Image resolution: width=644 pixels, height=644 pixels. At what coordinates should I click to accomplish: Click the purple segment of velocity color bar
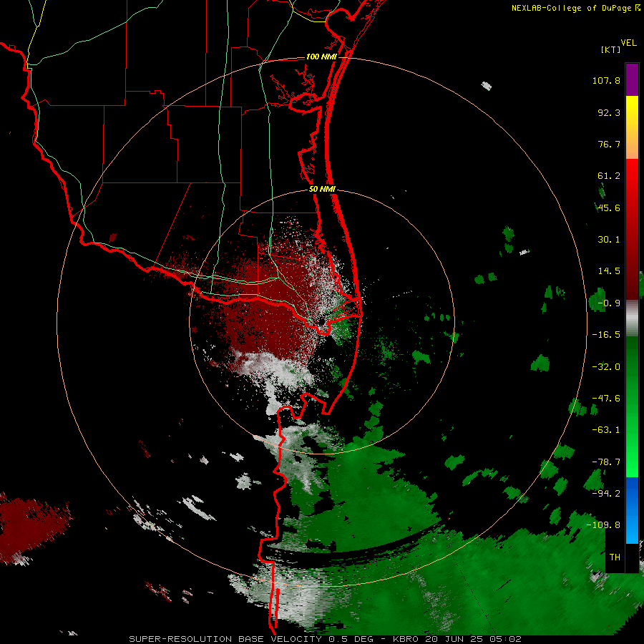pyautogui.click(x=632, y=79)
